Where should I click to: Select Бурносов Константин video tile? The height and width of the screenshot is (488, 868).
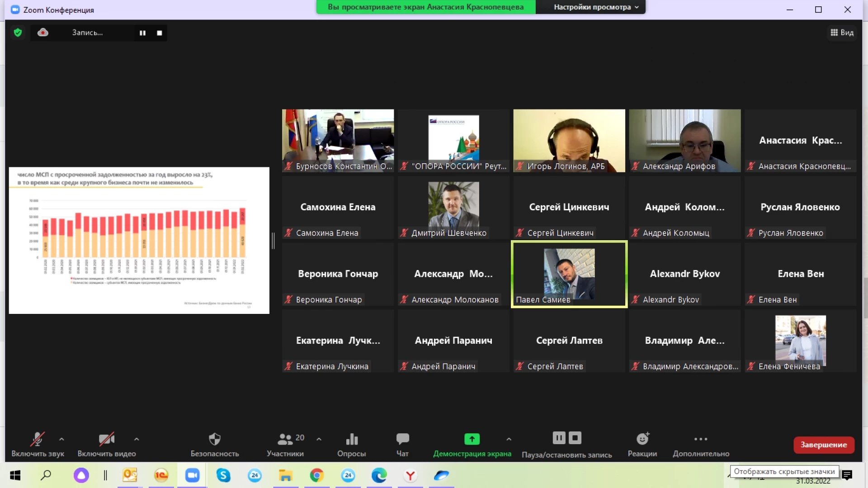point(338,141)
